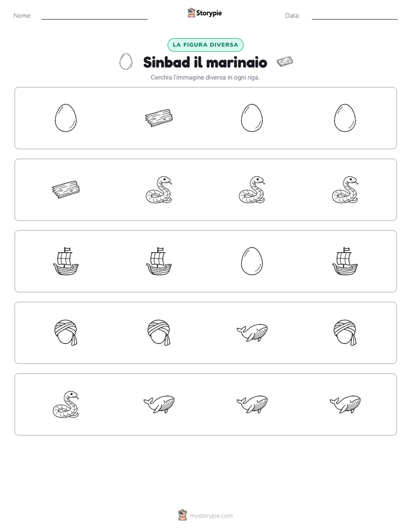Viewport: 411px width, 532px height.
Task: Pick the egg among the ships
Action: pyautogui.click(x=252, y=261)
